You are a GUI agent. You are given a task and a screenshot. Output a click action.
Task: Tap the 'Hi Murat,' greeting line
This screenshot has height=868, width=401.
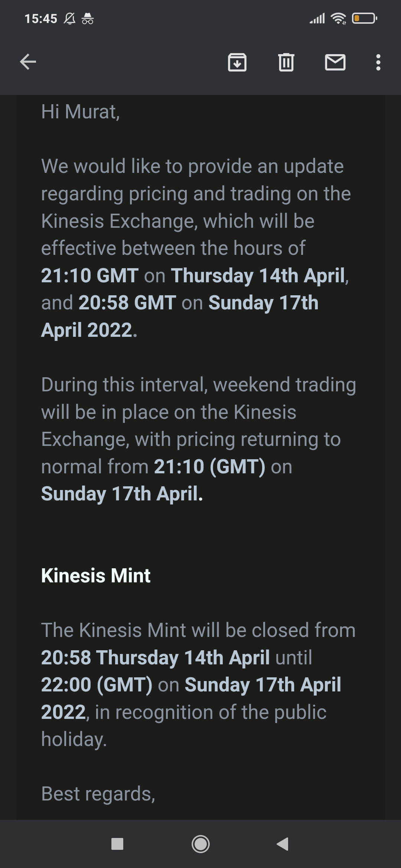(x=81, y=112)
